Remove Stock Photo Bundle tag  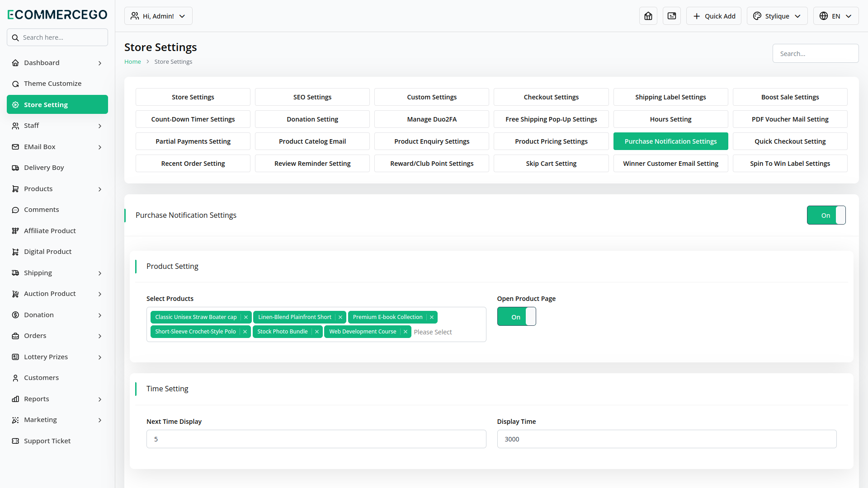[317, 332]
